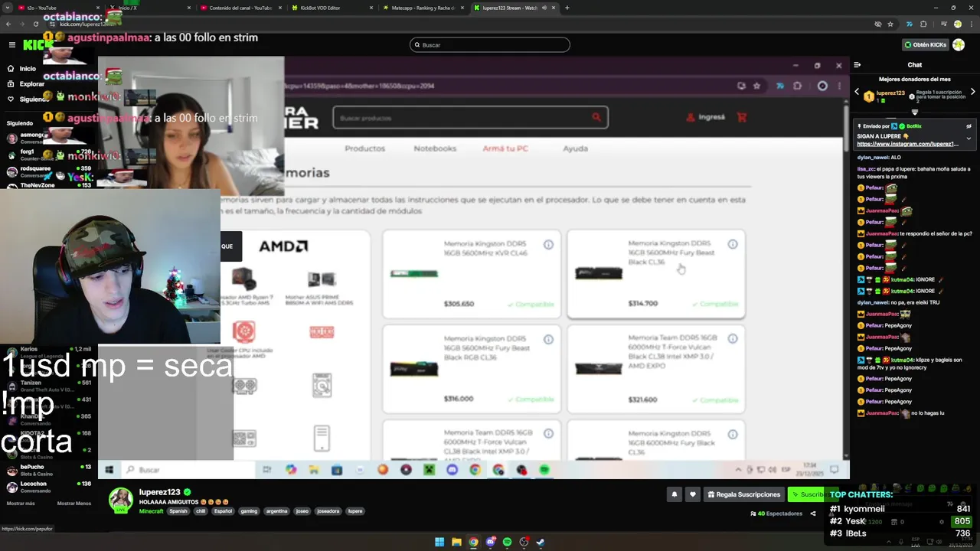
Task: Select the 'argentina' stream tag
Action: point(276,511)
